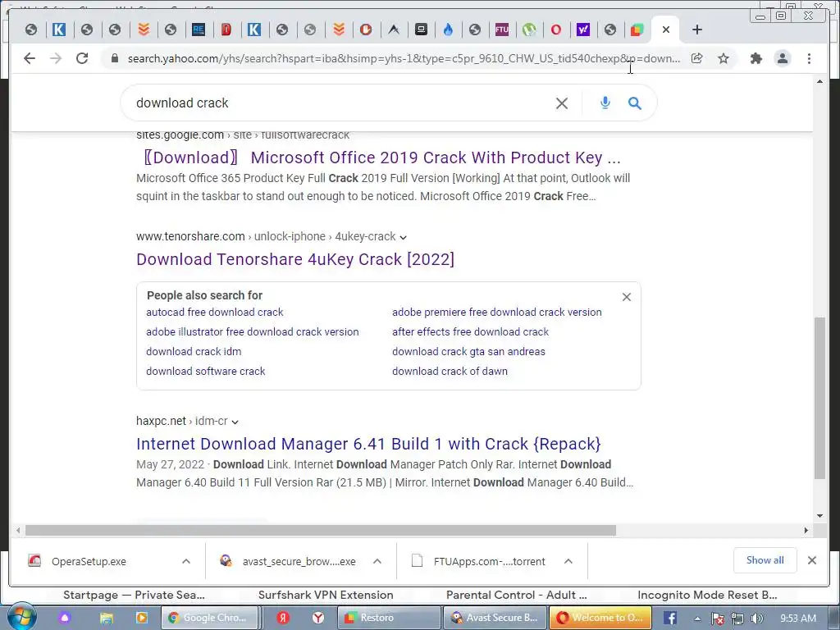Image resolution: width=840 pixels, height=630 pixels.
Task: Switch to Welcome to Opera taskbar window
Action: (600, 618)
